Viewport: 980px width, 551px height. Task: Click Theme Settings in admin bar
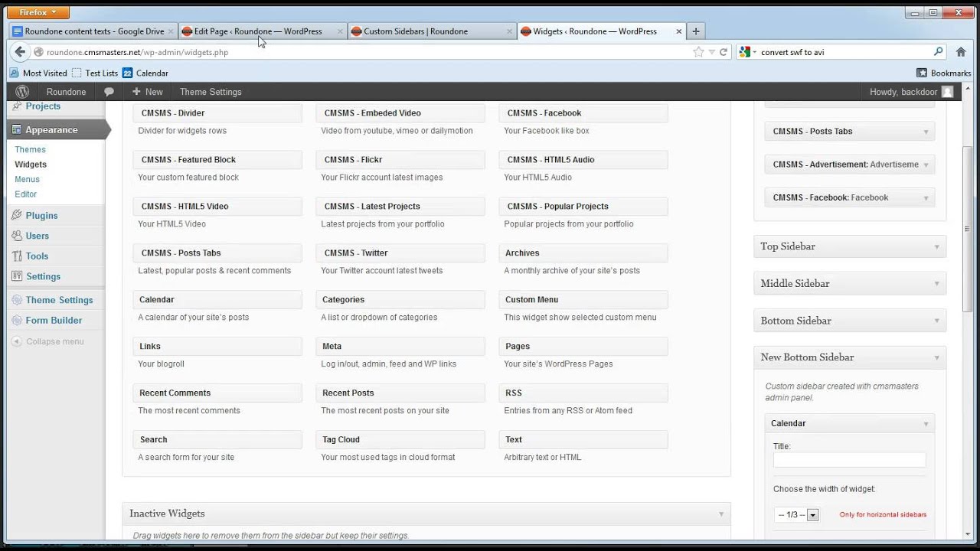(x=211, y=92)
